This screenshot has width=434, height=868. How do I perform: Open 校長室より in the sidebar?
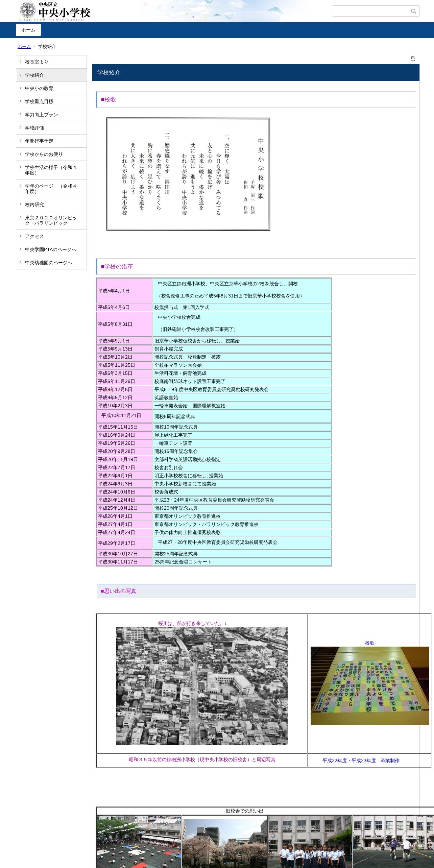(x=51, y=62)
